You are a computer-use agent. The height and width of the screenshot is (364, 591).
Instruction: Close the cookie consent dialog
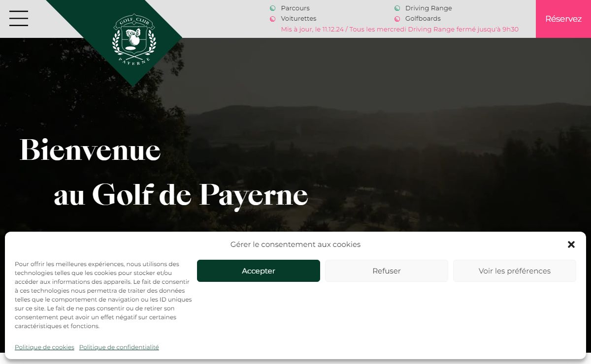coord(571,244)
